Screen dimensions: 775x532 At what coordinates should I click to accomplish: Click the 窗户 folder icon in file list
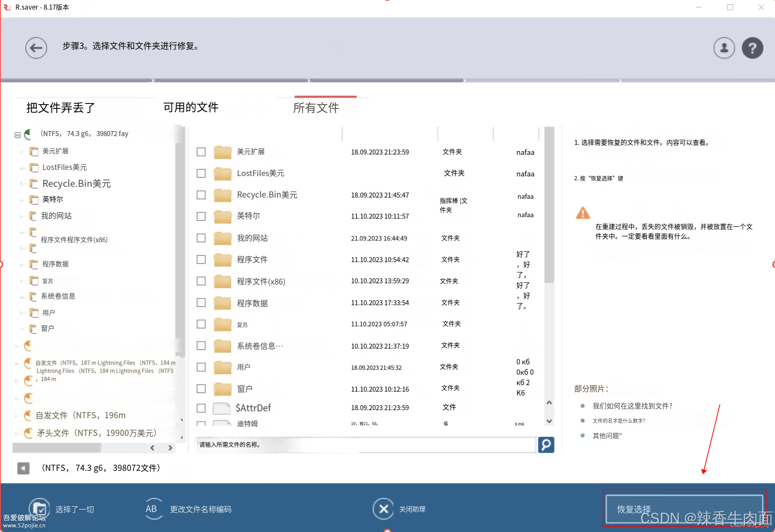[x=223, y=389]
